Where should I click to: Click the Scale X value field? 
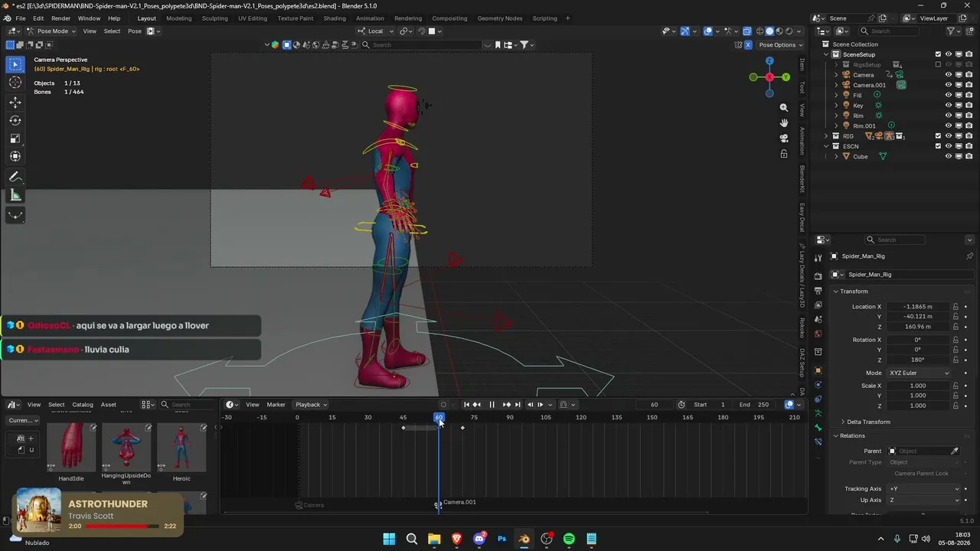click(x=918, y=386)
